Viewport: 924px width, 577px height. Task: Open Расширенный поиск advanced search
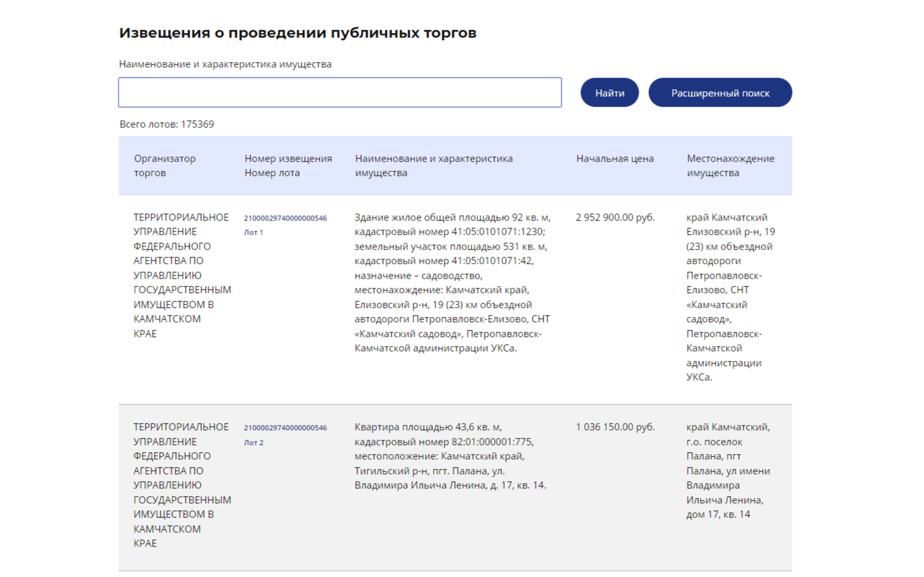point(720,93)
